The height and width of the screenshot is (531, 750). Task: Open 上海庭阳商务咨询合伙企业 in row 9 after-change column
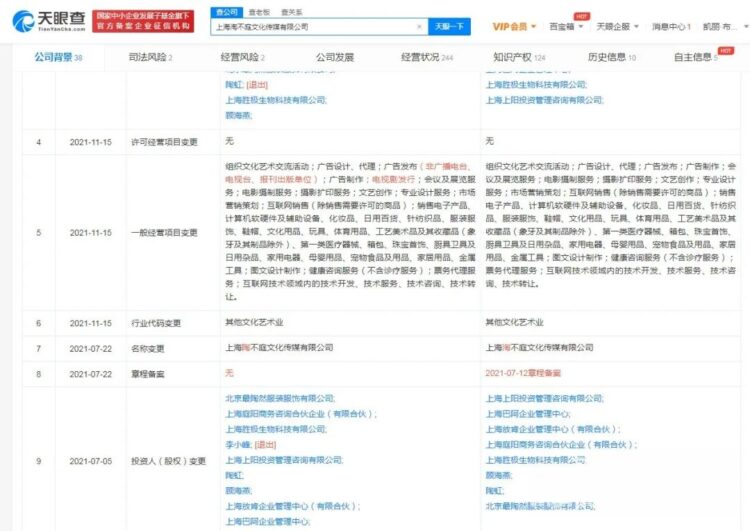coord(561,445)
